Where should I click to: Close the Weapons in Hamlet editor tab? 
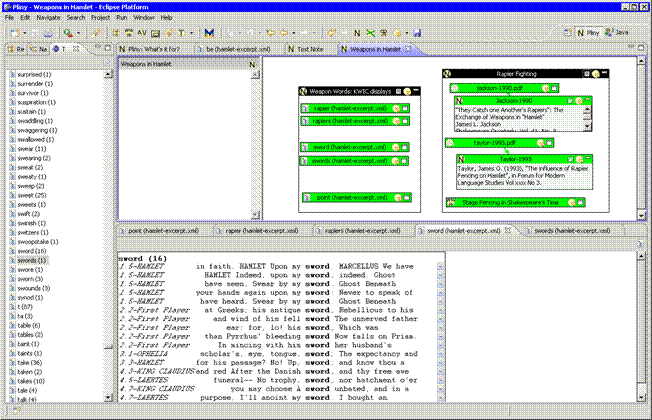click(408, 49)
